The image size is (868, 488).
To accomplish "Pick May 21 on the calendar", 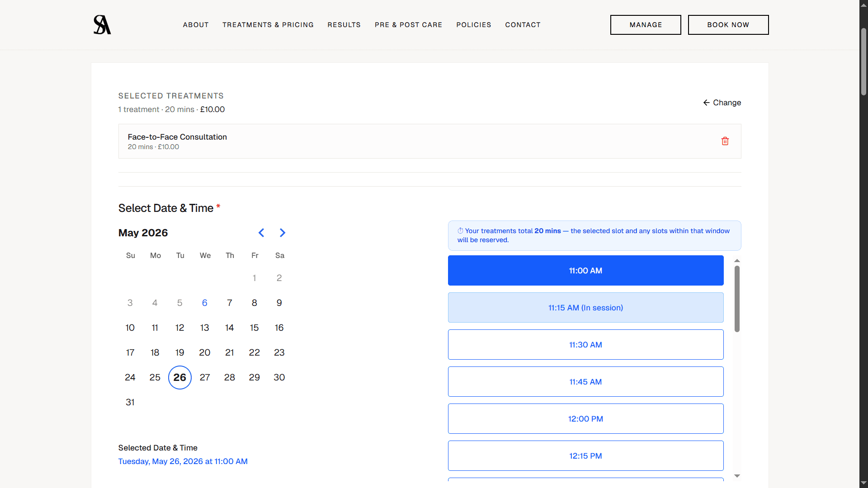I will pos(230,352).
